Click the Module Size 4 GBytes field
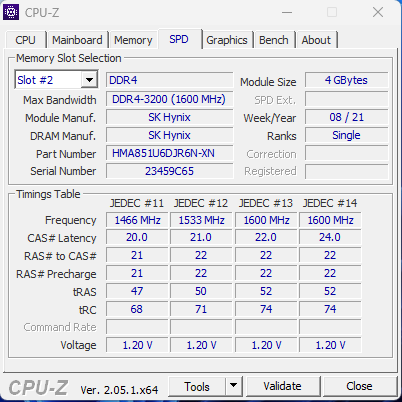The height and width of the screenshot is (402, 402). (x=347, y=80)
